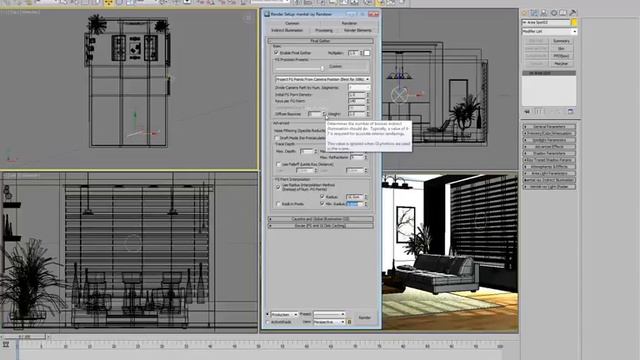Toggle Enable Final Gather checkbox

(276, 53)
